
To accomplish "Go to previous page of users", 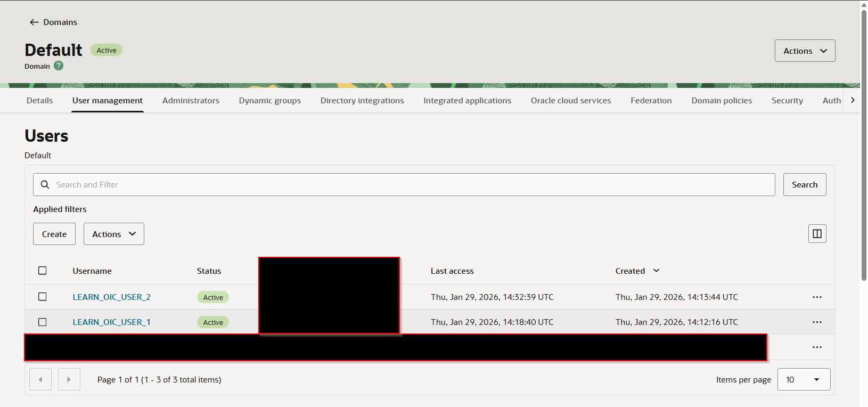I will 40,380.
